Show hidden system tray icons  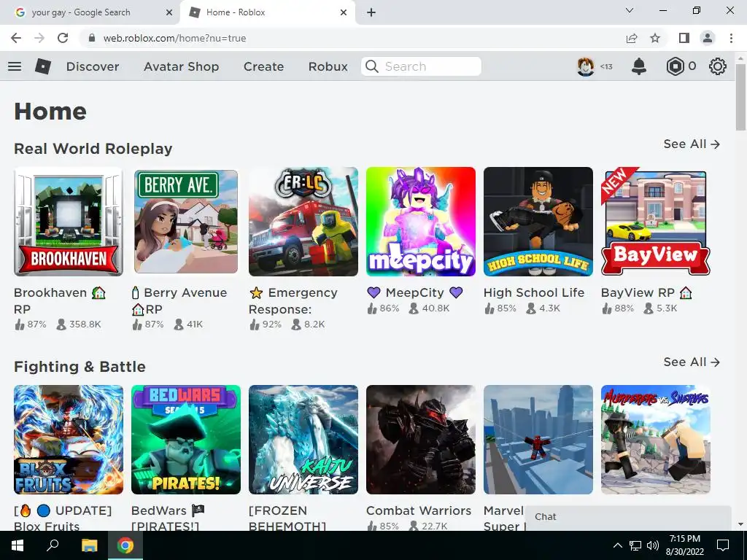coord(617,545)
